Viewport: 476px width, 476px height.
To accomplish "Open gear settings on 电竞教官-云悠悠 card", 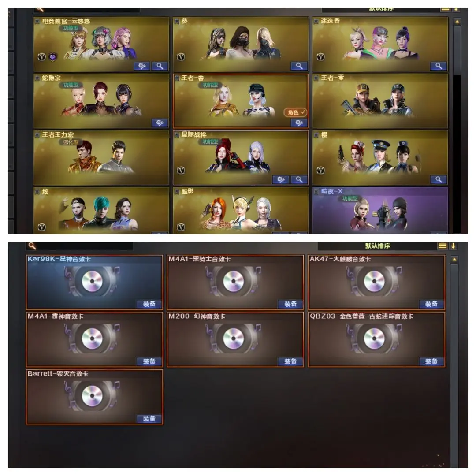I will 142,66.
